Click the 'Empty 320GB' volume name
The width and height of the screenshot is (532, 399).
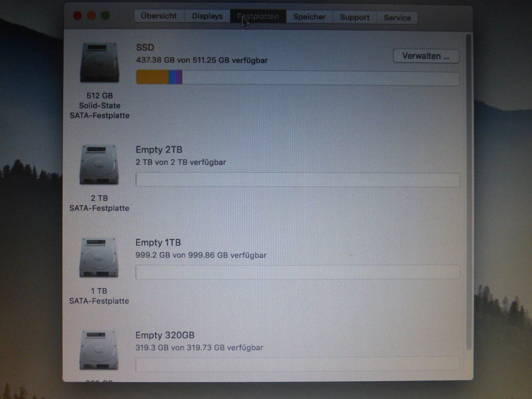pos(165,335)
